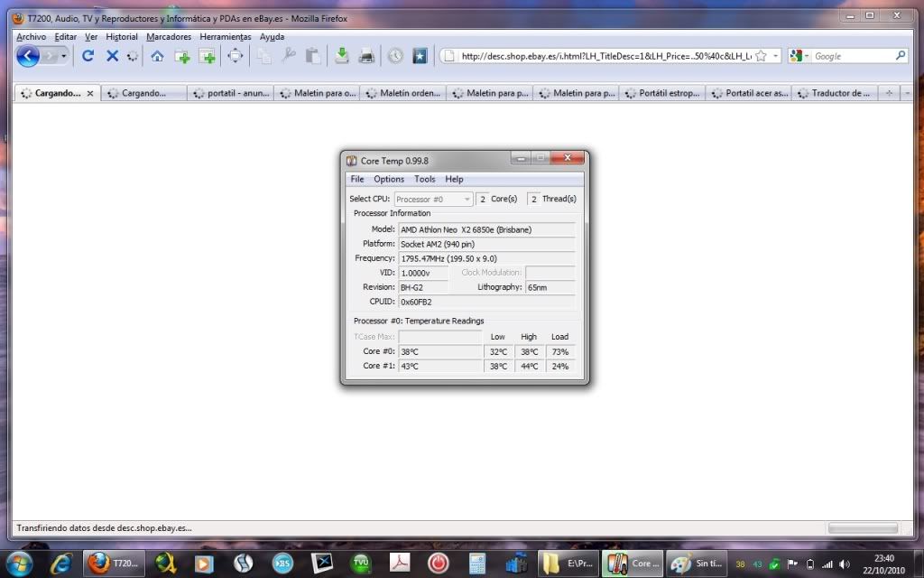Image resolution: width=924 pixels, height=578 pixels.
Task: Bookmark this page with the URL star
Action: [x=761, y=56]
